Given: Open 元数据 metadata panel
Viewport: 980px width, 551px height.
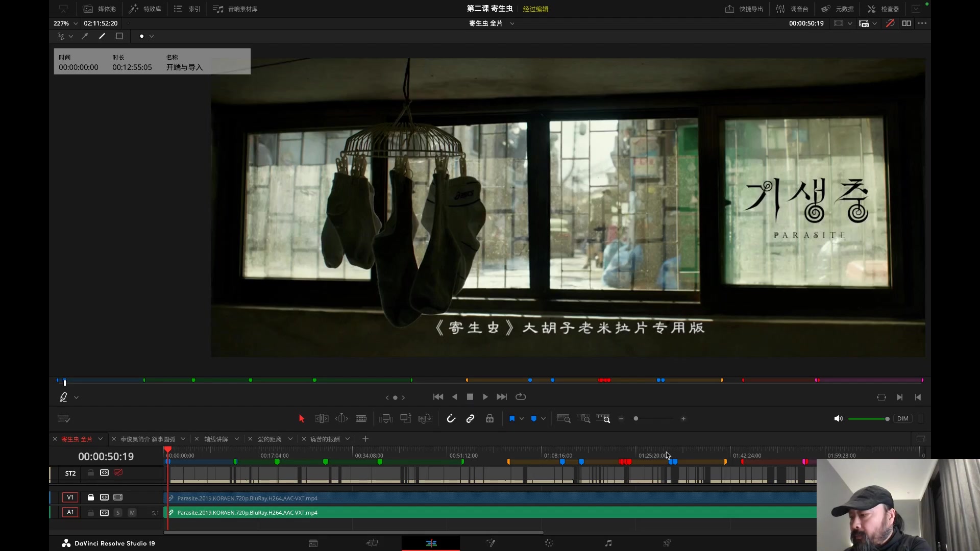Looking at the screenshot, I should pos(838,9).
